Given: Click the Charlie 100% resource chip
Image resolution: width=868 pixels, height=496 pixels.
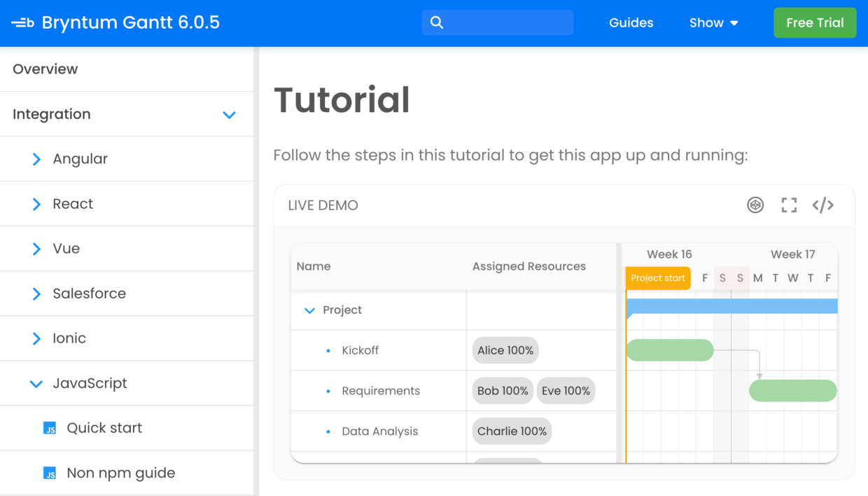Looking at the screenshot, I should tap(512, 432).
